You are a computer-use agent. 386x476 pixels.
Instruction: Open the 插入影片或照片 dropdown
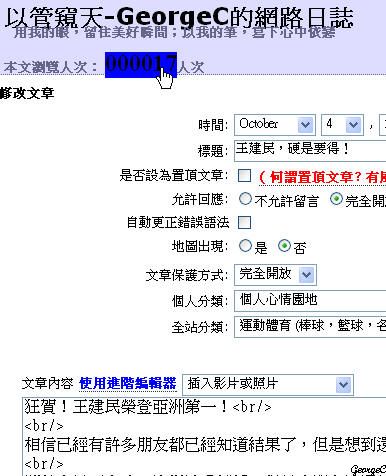(268, 385)
